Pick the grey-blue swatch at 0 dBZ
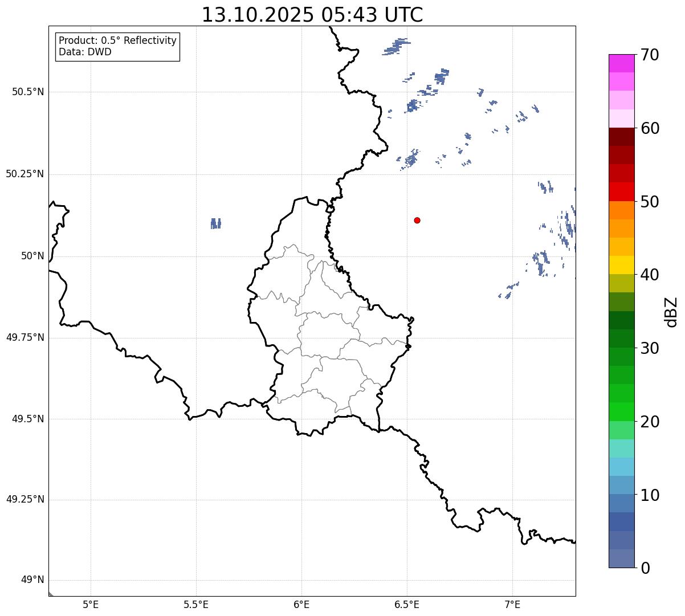The height and width of the screenshot is (616, 685). click(x=621, y=558)
